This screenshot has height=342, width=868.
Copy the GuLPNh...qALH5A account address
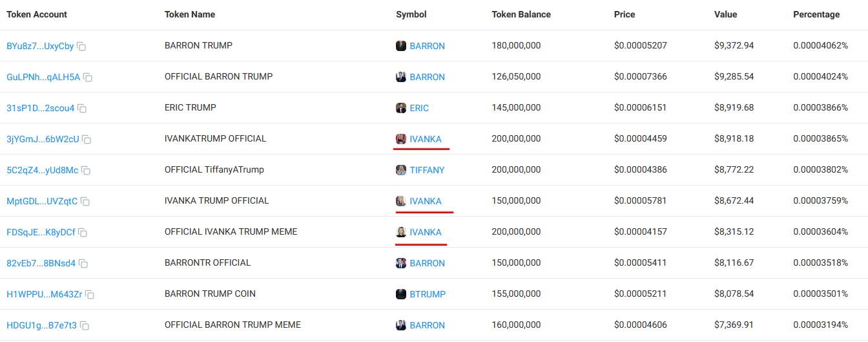coord(88,78)
